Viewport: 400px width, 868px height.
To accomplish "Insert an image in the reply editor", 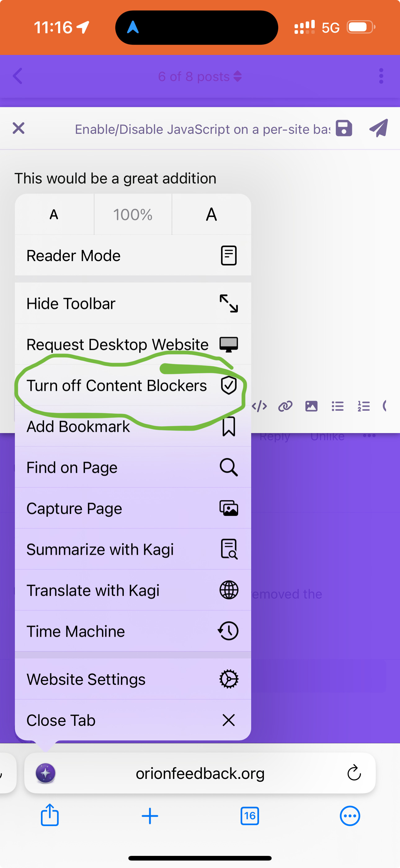I will [311, 406].
